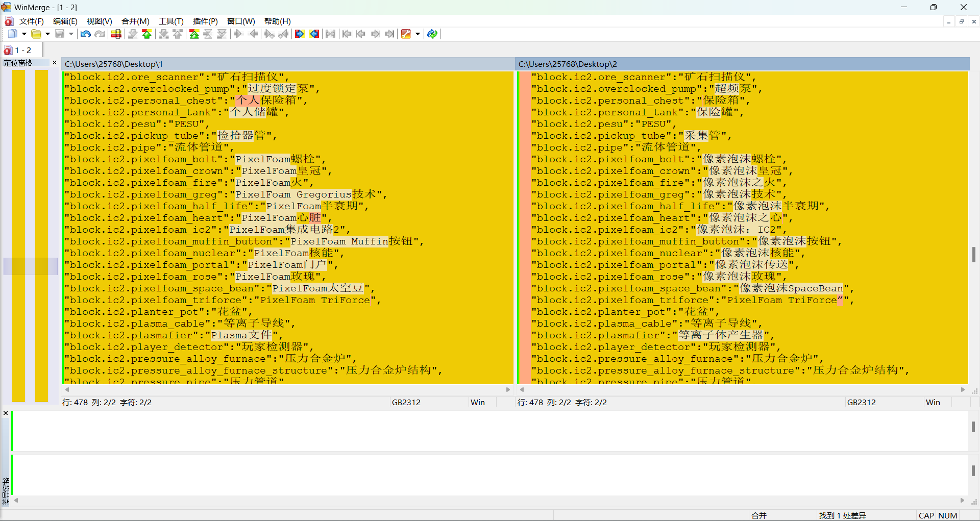Redo the last undone edit

(x=100, y=34)
